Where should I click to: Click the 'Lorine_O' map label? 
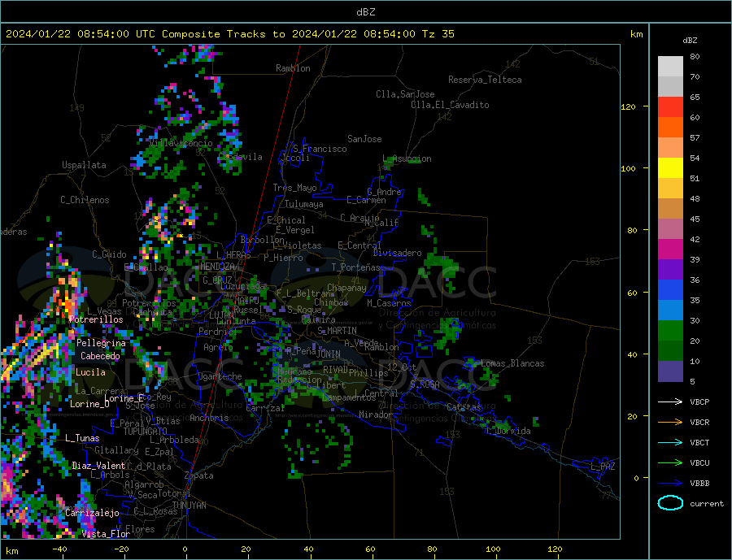pyautogui.click(x=89, y=404)
